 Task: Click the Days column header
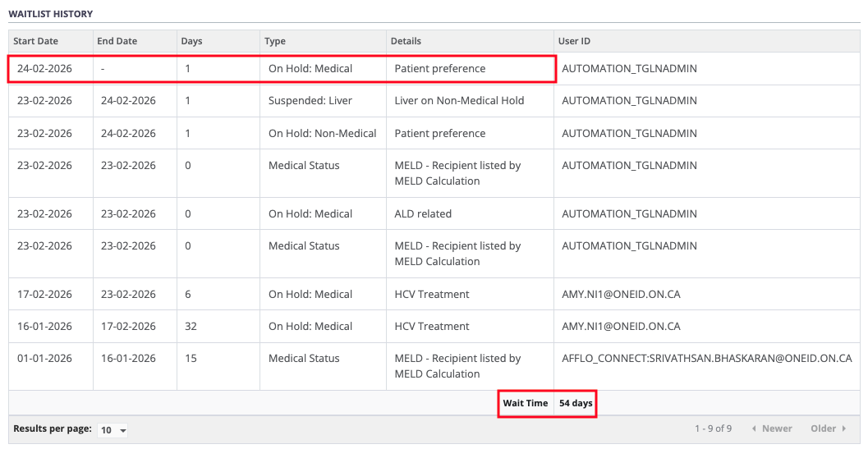[191, 41]
